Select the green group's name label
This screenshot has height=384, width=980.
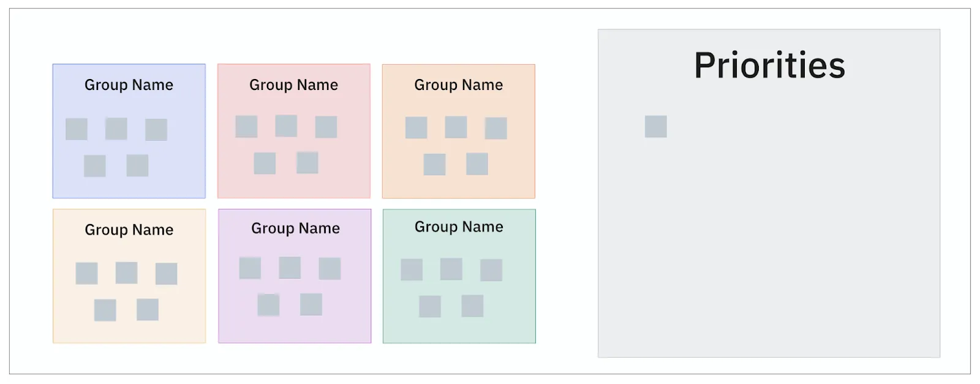pos(459,227)
